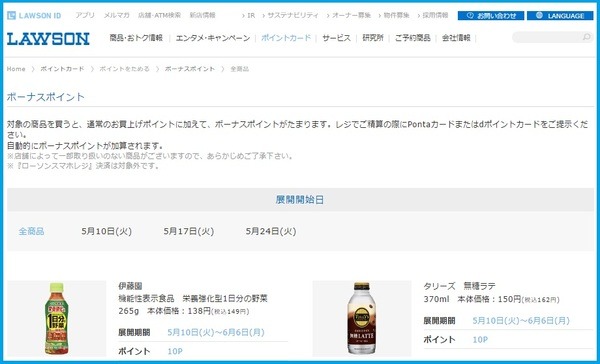This screenshot has width=600, height=364.
Task: Click the ボーナスポイント page heading
Action: pos(46,97)
